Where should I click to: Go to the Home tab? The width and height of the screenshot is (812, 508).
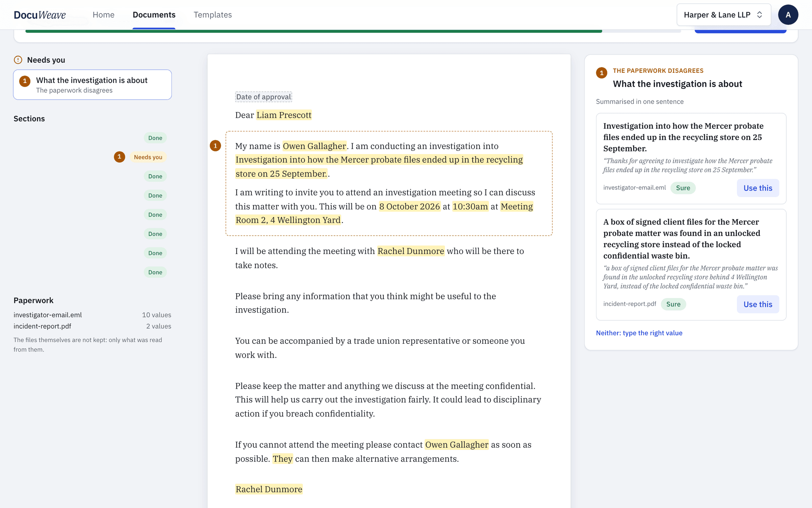[x=104, y=15]
